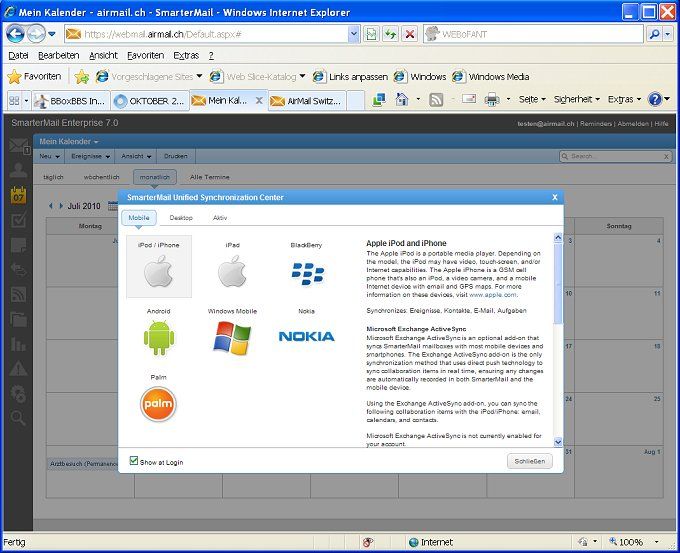Viewport: 680px width, 553px height.
Task: Select the Palm device icon
Action: pyautogui.click(x=158, y=404)
